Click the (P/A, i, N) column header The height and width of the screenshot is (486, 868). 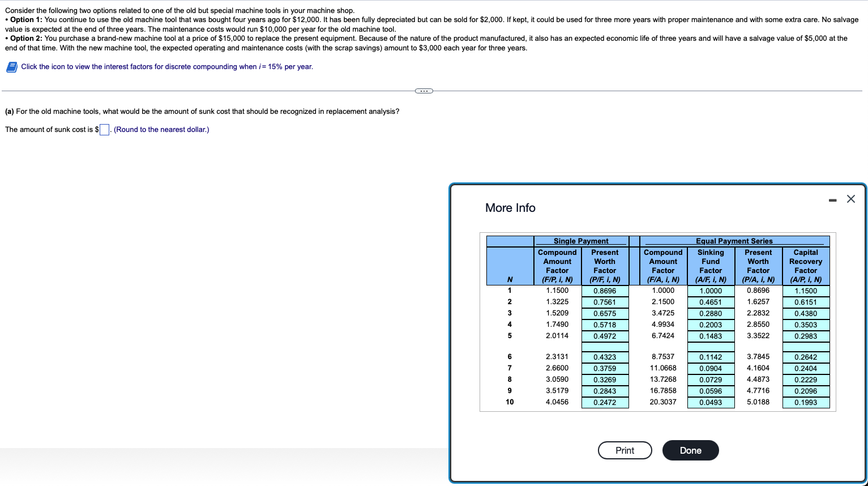758,280
